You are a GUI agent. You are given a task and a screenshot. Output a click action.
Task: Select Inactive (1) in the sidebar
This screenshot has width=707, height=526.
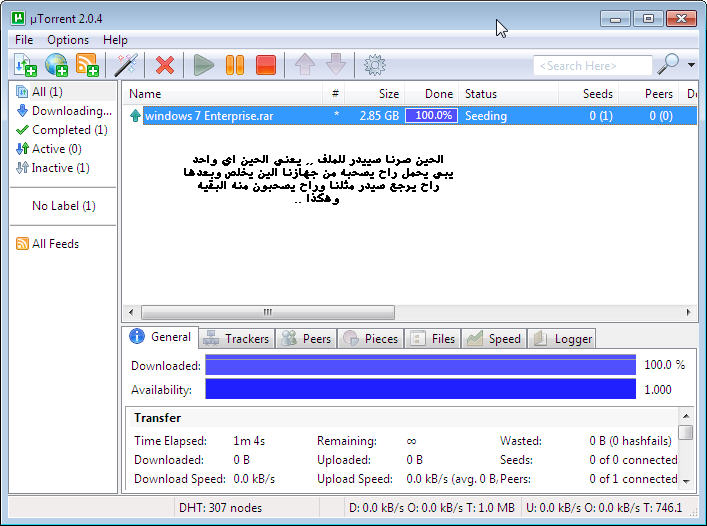(63, 168)
